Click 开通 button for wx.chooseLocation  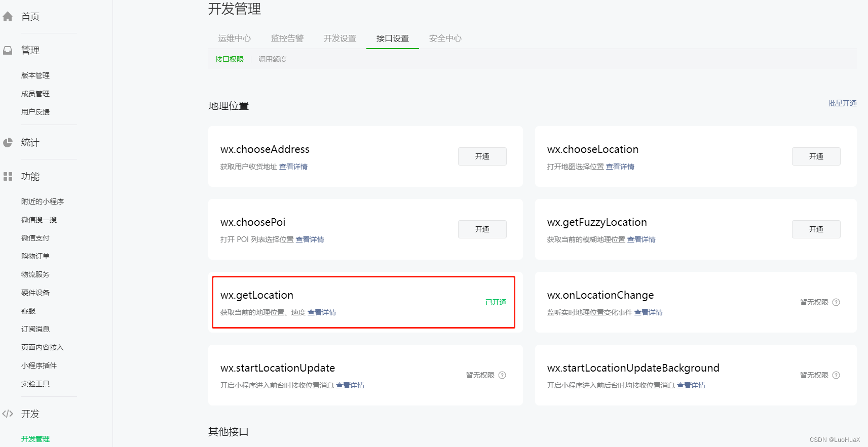(816, 156)
